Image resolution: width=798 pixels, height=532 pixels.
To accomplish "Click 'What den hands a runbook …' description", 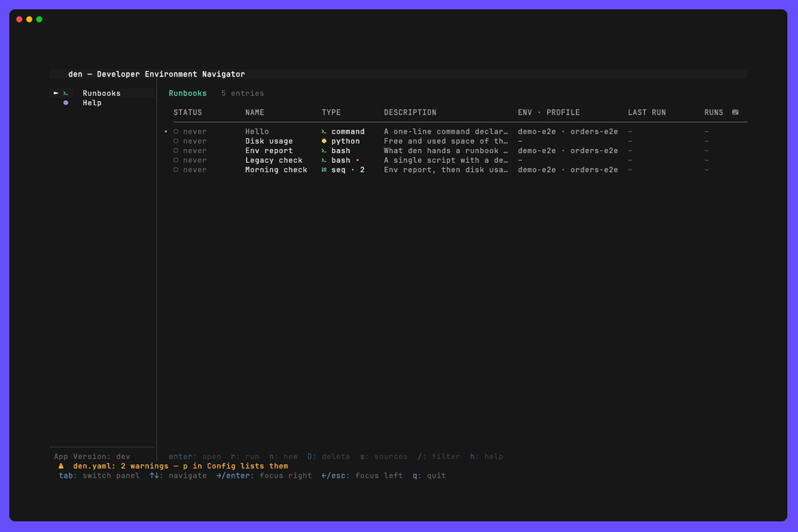I will point(446,151).
